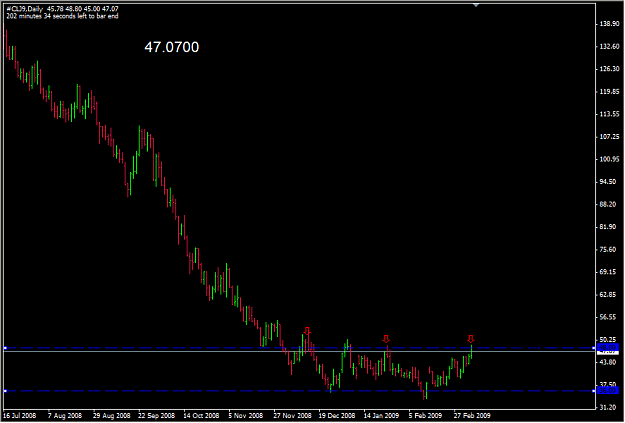This screenshot has width=625, height=423.
Task: Click the blue 48.00 price label
Action: (608, 348)
